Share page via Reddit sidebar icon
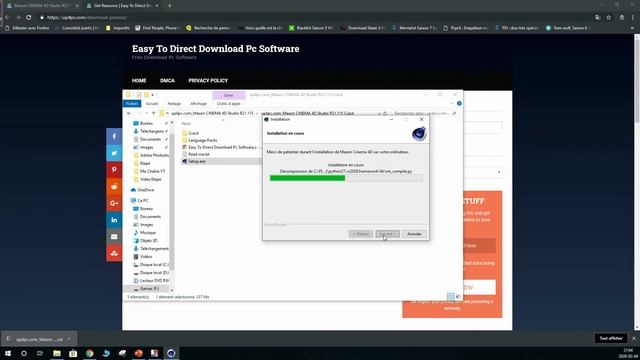 (x=114, y=187)
